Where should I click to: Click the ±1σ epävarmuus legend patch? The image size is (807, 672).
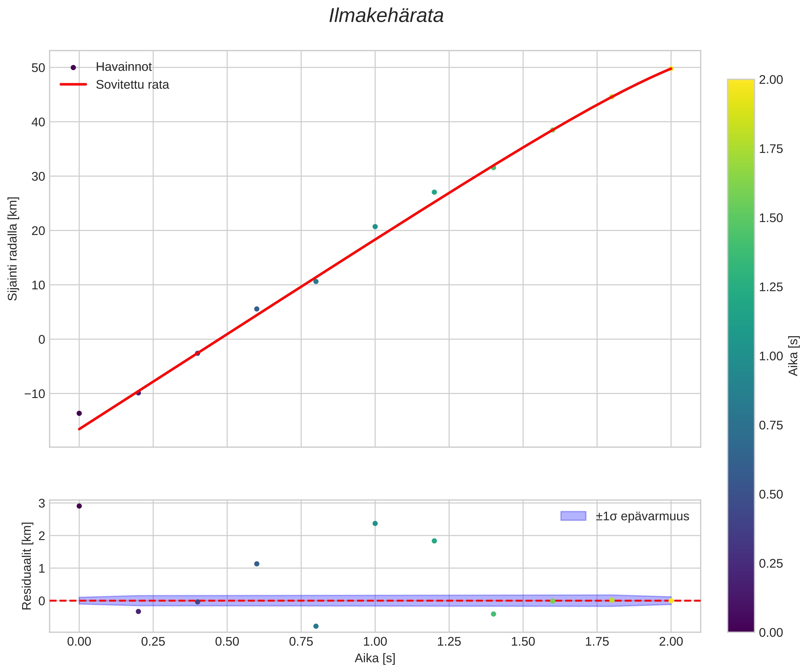pyautogui.click(x=573, y=516)
